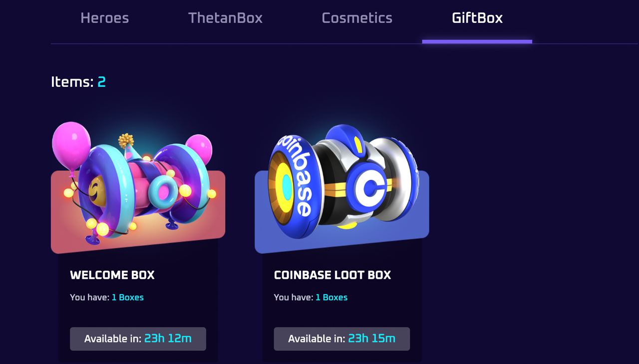Viewport: 639px width, 364px height.
Task: Click the Items: 2 counter
Action: click(x=78, y=82)
